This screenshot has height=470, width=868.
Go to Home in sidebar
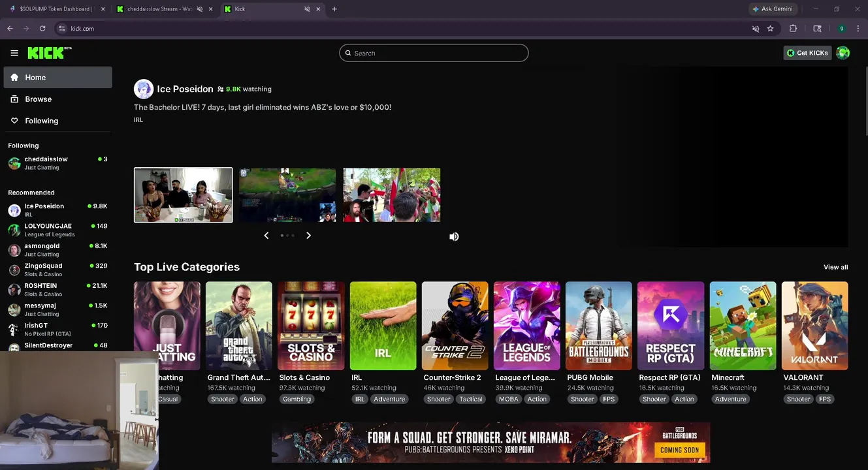(57, 77)
